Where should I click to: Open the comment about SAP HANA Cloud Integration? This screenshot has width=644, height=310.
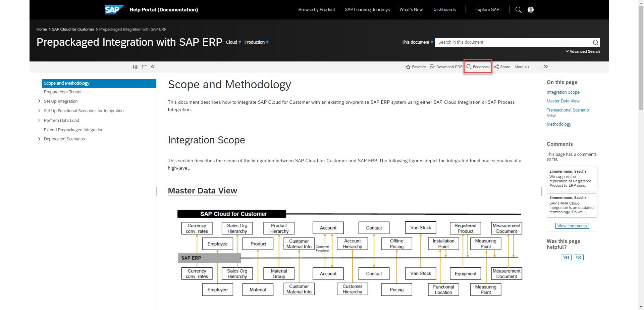click(x=572, y=206)
